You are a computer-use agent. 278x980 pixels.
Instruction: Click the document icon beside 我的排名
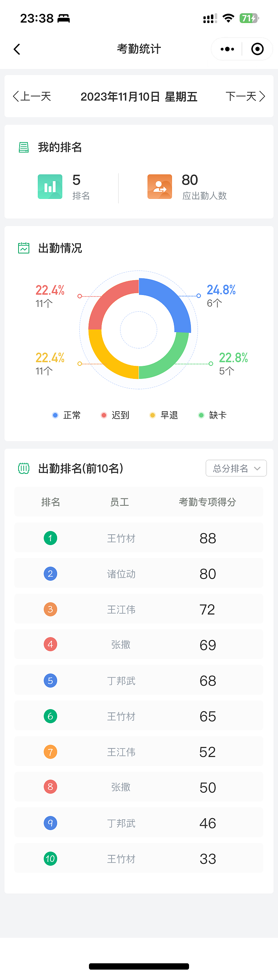click(x=24, y=147)
